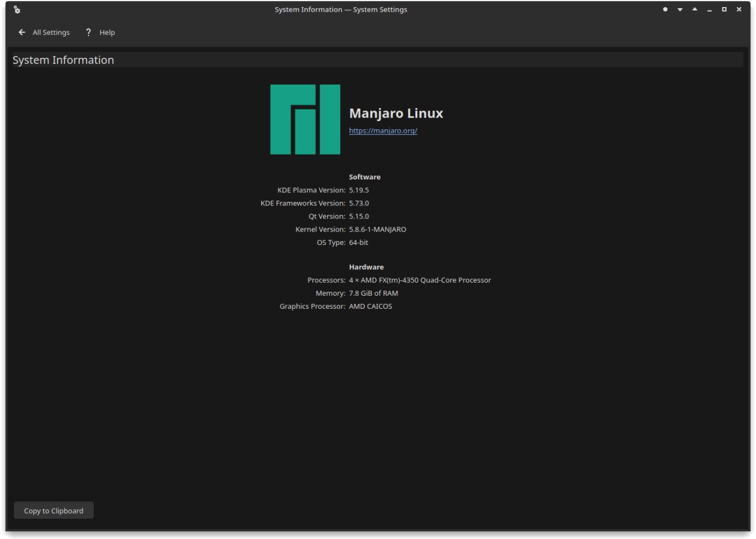Click the Frameworks version value 5.73.0

coord(359,203)
